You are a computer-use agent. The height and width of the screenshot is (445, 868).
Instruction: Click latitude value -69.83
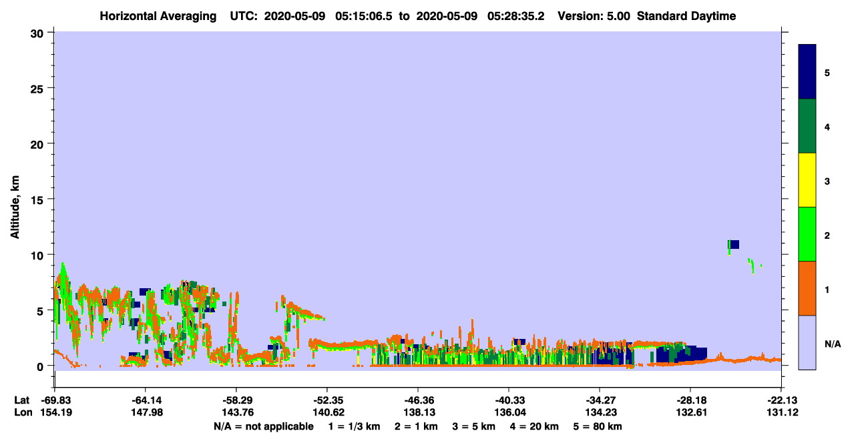(55, 400)
